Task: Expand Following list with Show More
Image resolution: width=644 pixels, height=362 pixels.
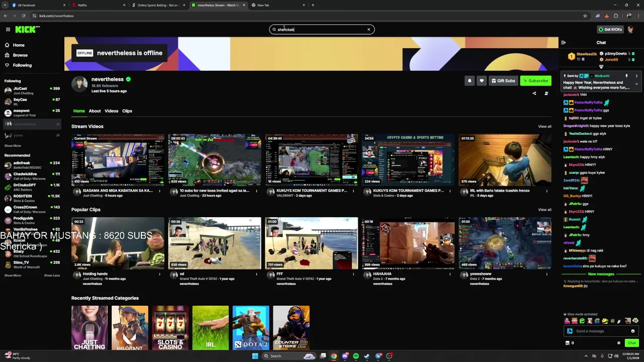Action: 13,146
